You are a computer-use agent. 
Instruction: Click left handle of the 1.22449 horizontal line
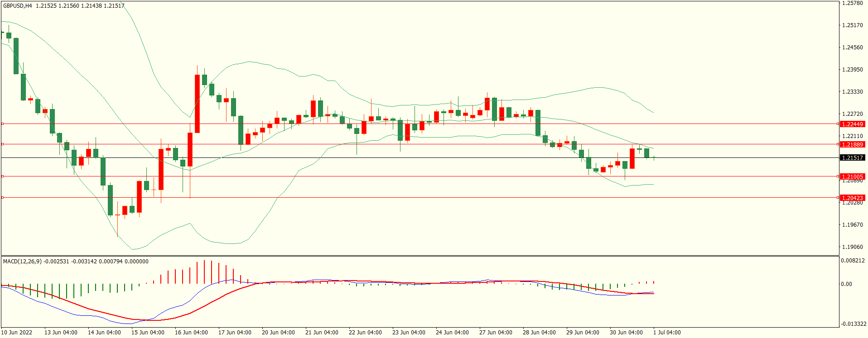pyautogui.click(x=2, y=124)
